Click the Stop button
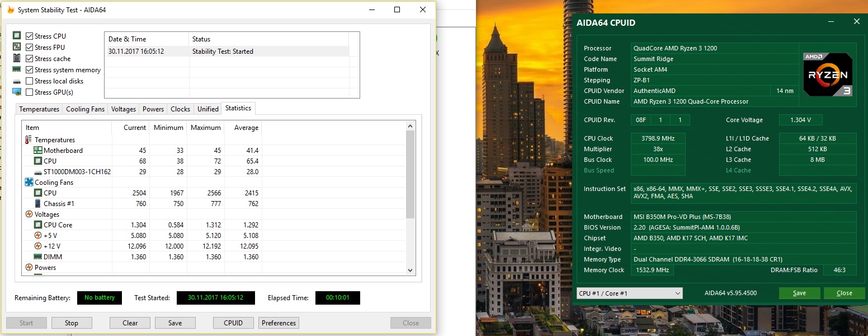Viewport: 868px width, 336px height. click(x=72, y=323)
